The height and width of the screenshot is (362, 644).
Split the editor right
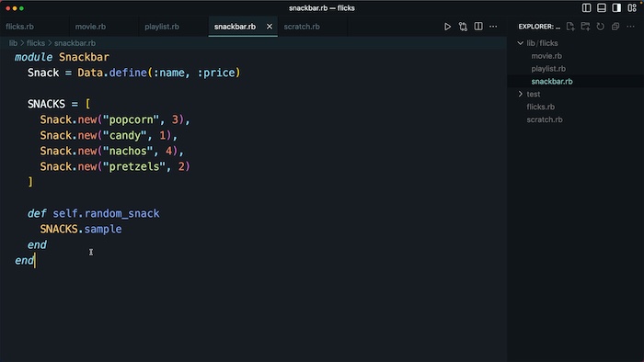click(x=478, y=27)
